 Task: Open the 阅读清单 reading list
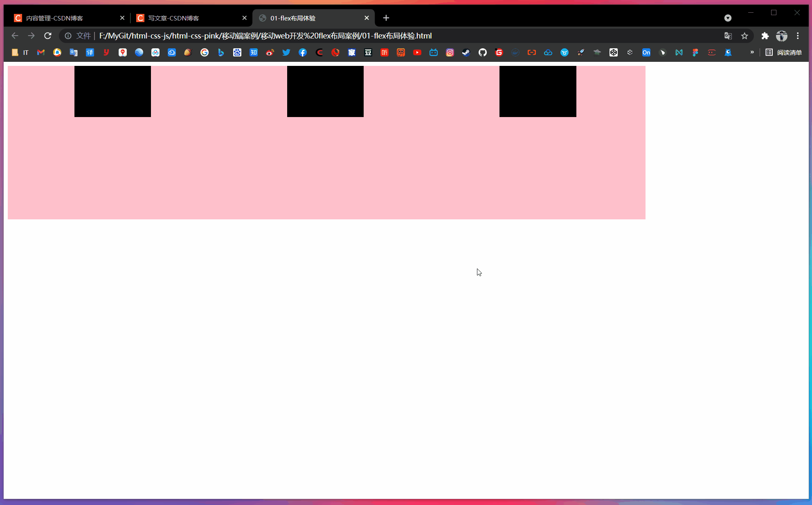point(784,52)
